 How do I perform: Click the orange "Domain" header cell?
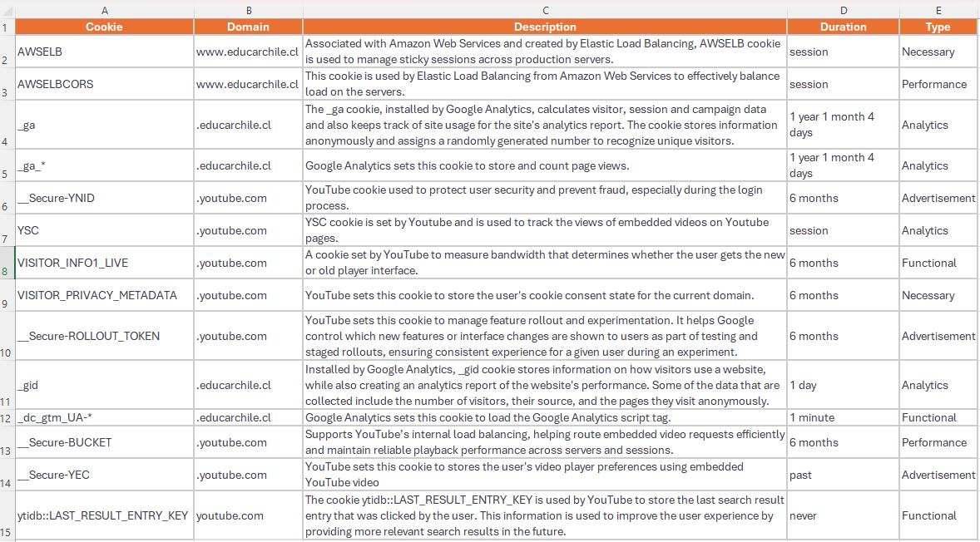click(x=249, y=27)
